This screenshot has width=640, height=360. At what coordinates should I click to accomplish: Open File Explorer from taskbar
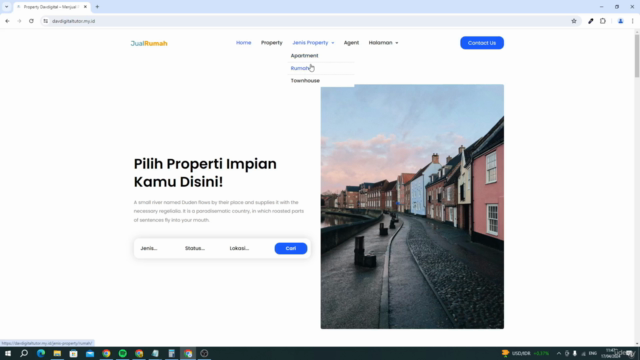[x=57, y=353]
